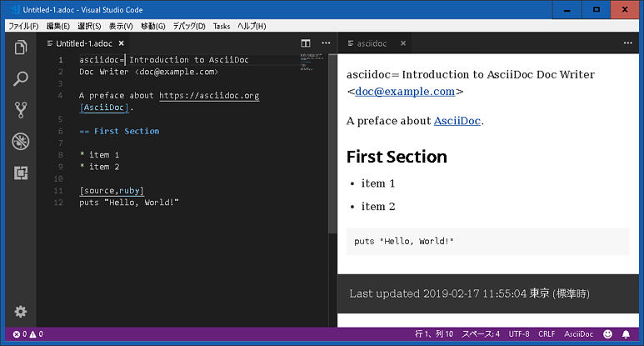Close the asciidoc preview tab
This screenshot has height=346, width=644.
pos(403,43)
